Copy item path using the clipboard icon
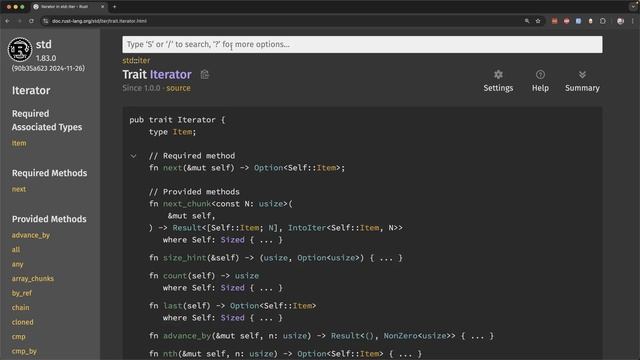The image size is (640, 360). pos(204,75)
